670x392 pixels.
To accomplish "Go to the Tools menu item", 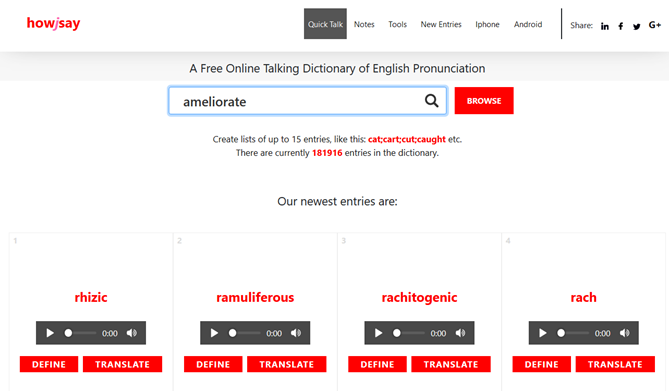I will click(x=397, y=24).
